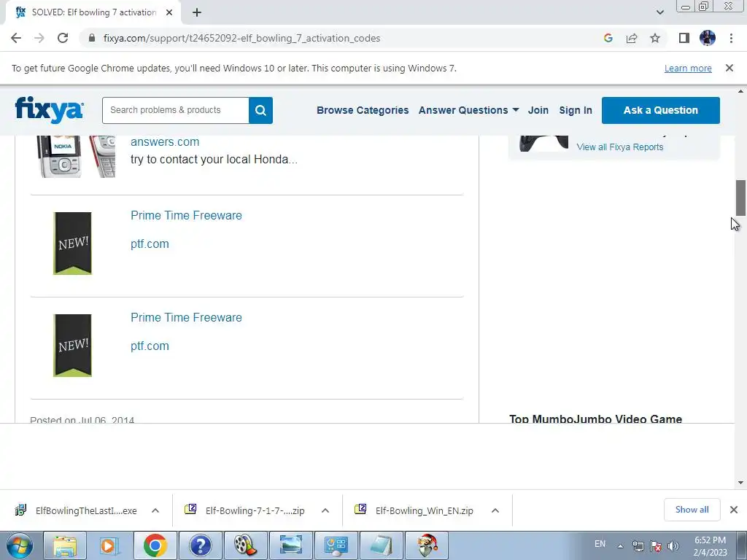Click Sign In

coord(576,110)
